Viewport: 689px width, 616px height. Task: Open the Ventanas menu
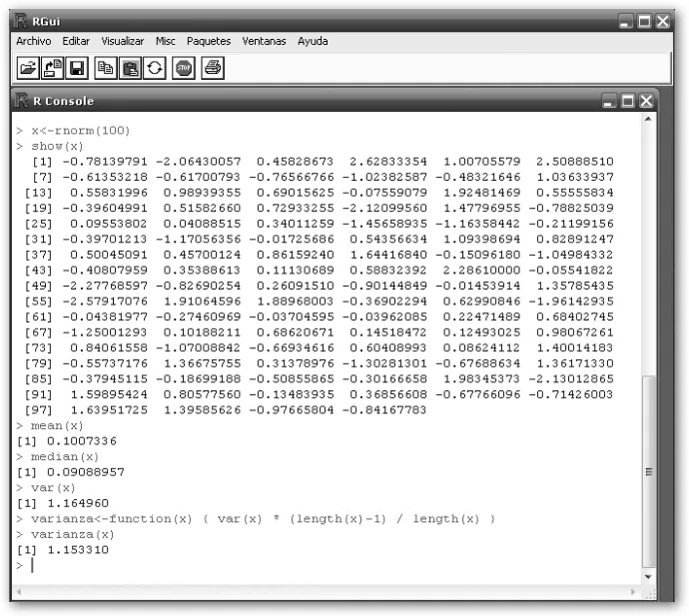pos(264,41)
